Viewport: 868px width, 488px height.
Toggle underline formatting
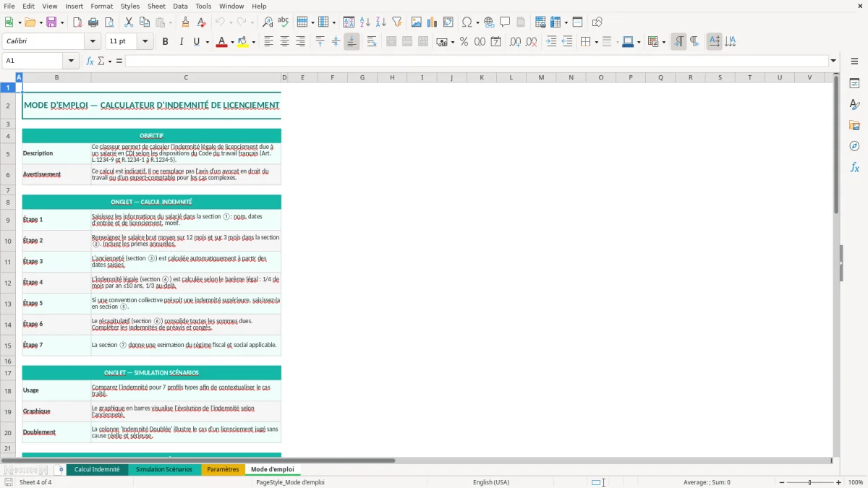196,42
